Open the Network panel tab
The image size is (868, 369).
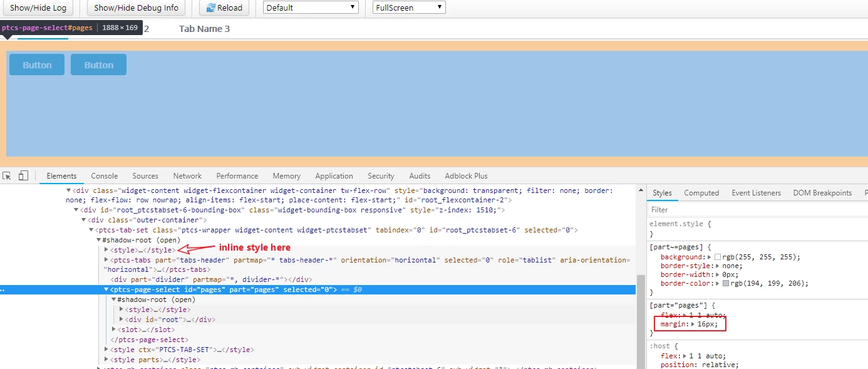click(x=187, y=176)
